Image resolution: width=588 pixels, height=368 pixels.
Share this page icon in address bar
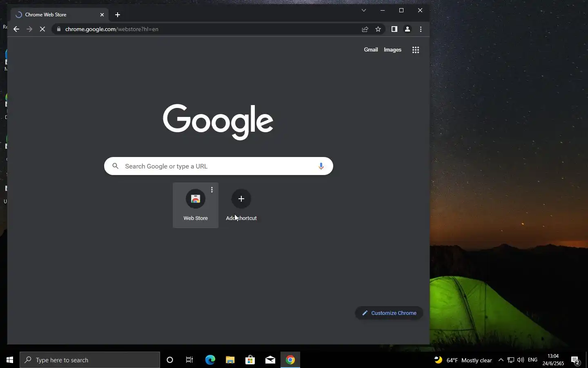(365, 29)
